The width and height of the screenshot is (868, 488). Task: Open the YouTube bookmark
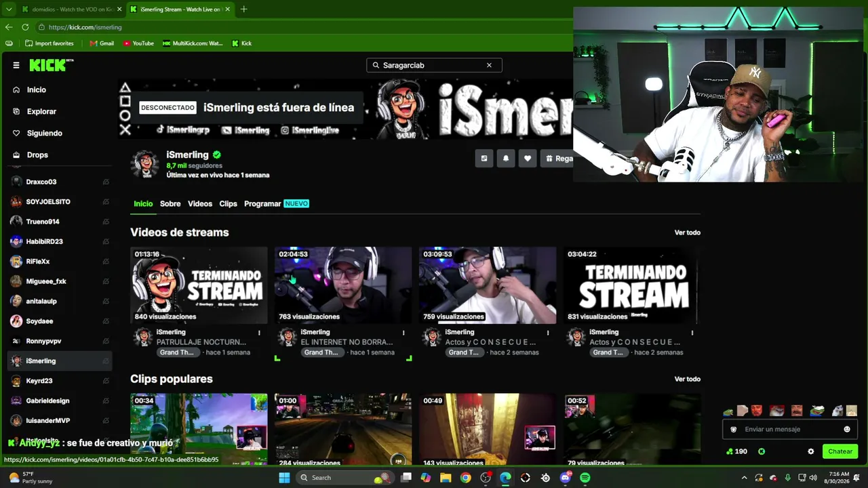pyautogui.click(x=138, y=43)
